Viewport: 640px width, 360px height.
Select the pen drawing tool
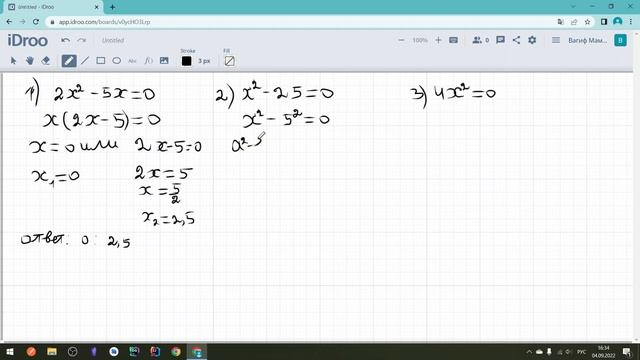click(x=69, y=61)
